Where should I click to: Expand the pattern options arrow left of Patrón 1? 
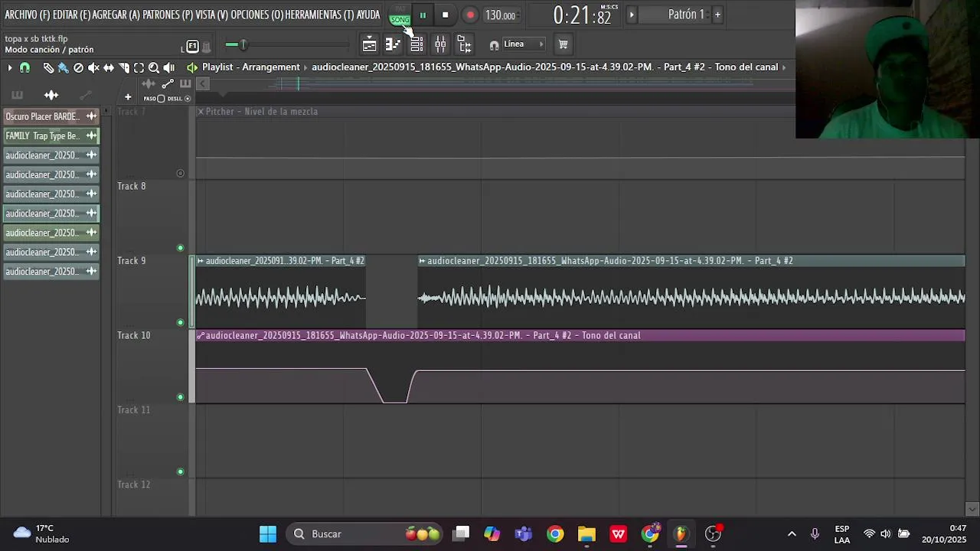(632, 15)
